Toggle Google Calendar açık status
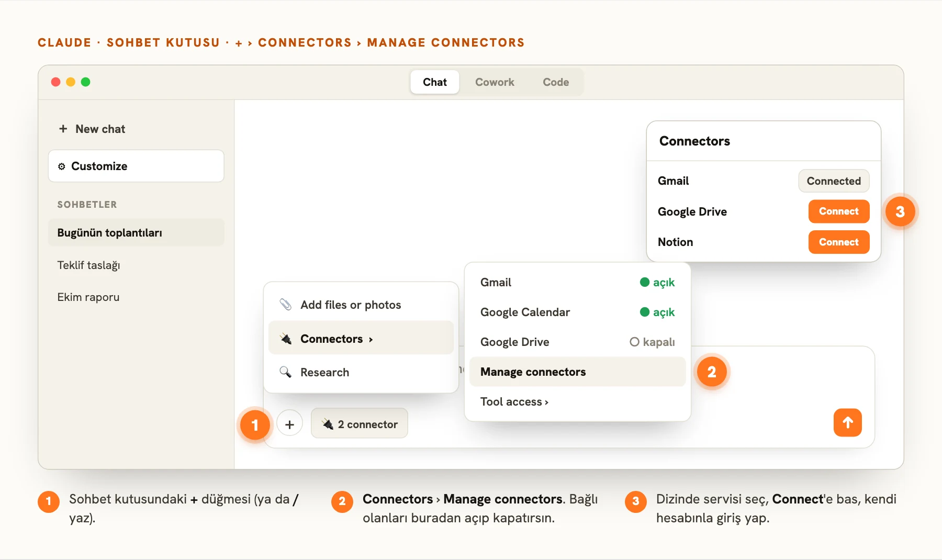This screenshot has height=560, width=942. [657, 312]
